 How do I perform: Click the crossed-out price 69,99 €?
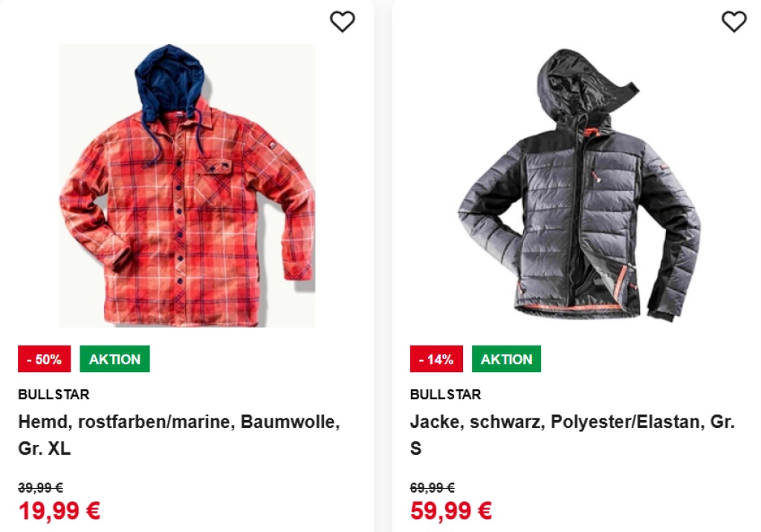coord(432,487)
